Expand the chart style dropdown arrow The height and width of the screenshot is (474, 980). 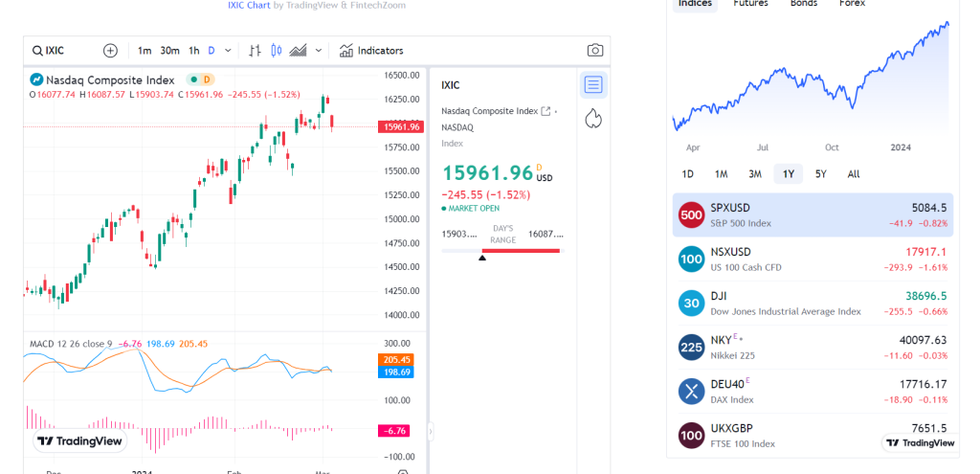click(x=319, y=51)
